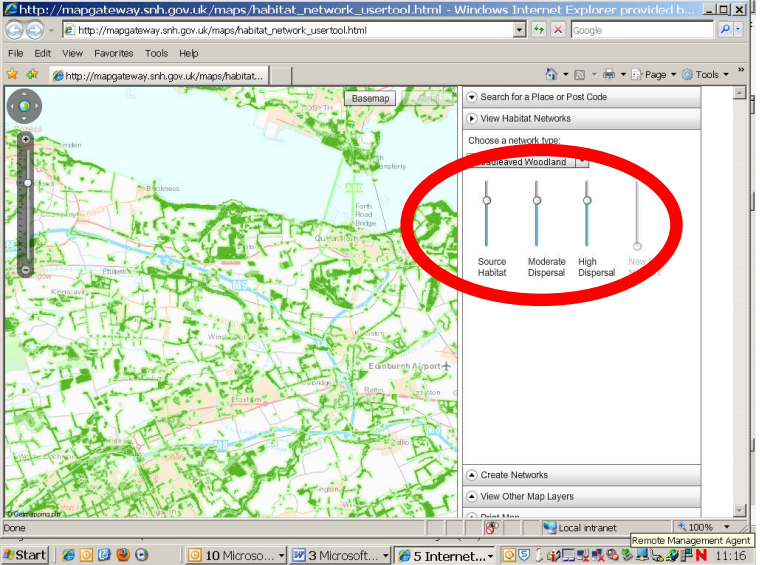760x565 pixels.
Task: Select the mapgateway browser tab
Action: click(x=159, y=76)
